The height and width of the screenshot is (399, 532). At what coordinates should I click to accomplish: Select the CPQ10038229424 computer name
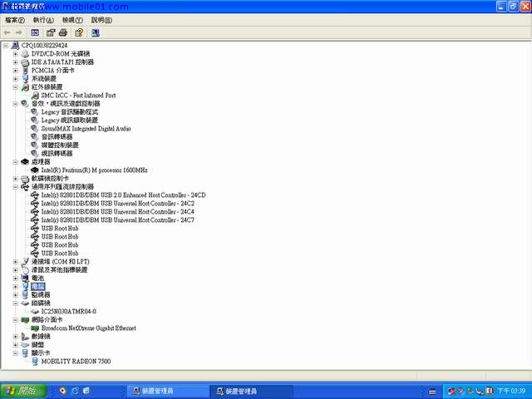[44, 45]
